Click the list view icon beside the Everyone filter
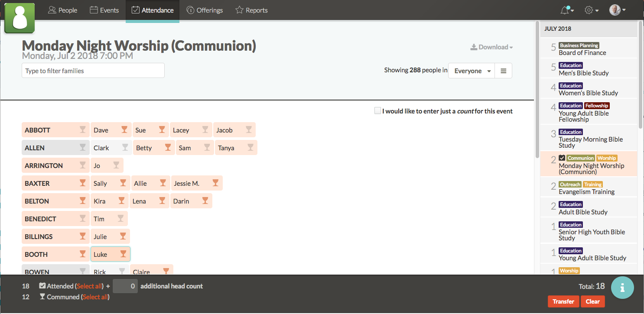 click(x=503, y=70)
